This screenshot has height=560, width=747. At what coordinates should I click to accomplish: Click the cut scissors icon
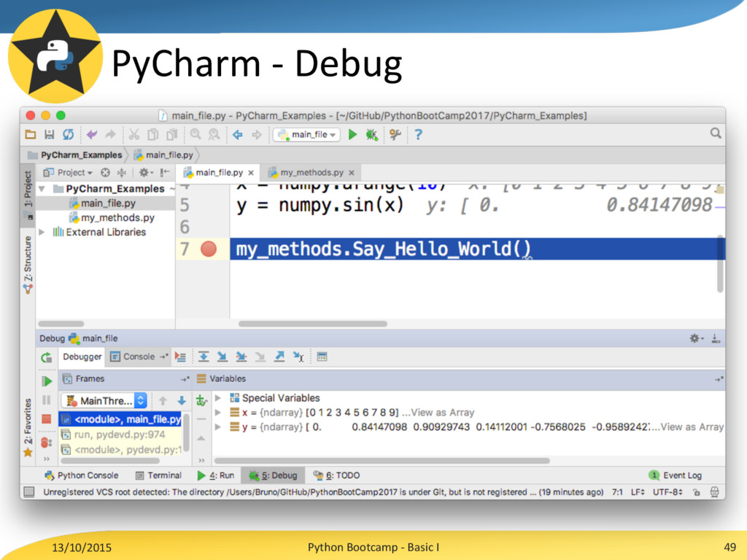tap(134, 135)
